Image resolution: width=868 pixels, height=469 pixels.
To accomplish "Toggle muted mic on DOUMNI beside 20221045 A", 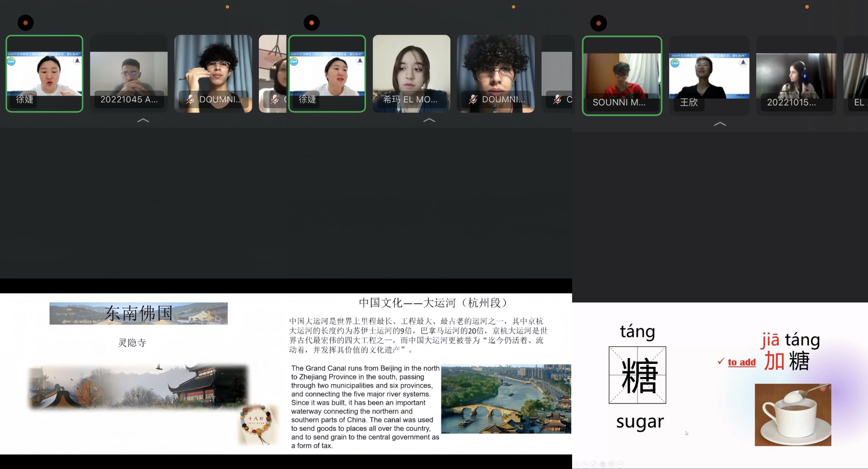I will click(190, 100).
